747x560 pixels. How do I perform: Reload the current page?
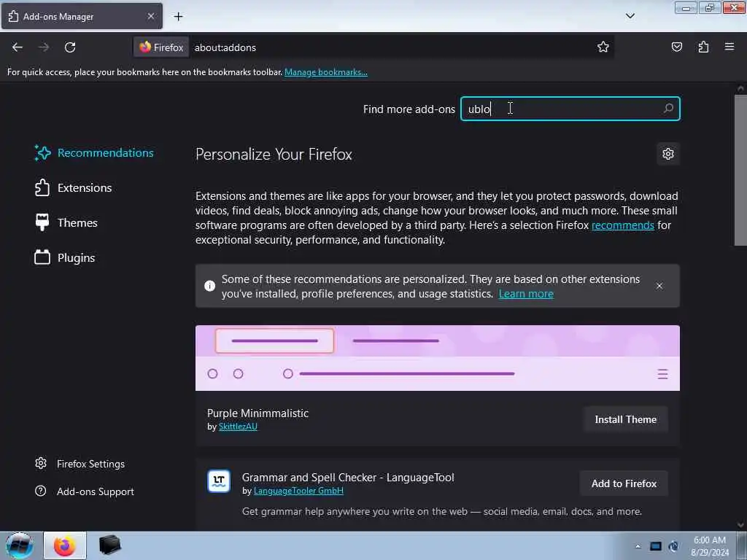[x=70, y=47]
